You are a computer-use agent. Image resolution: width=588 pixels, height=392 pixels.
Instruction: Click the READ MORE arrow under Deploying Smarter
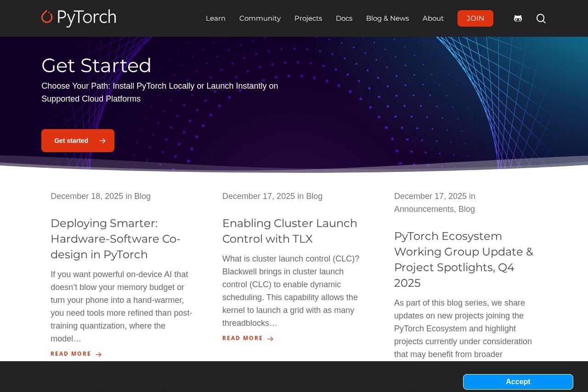pyautogui.click(x=98, y=354)
